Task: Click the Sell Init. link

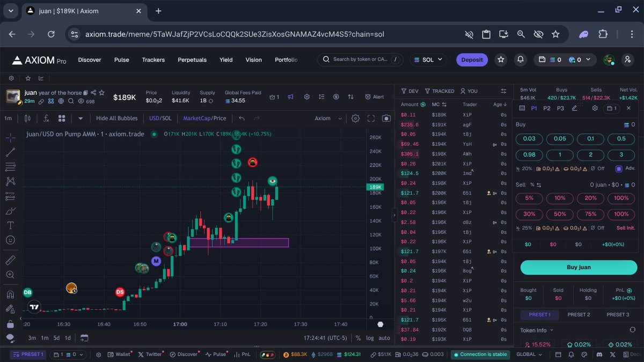Action: tap(626, 228)
